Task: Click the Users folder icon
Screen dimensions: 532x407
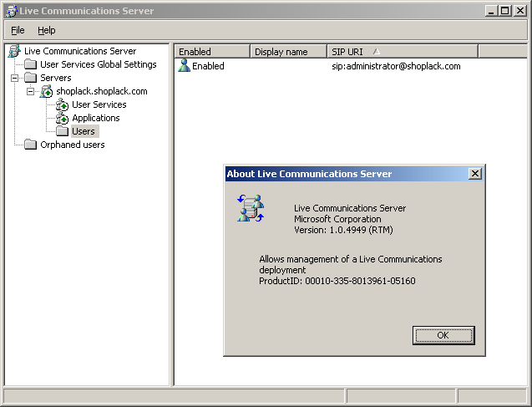Action: 62,131
